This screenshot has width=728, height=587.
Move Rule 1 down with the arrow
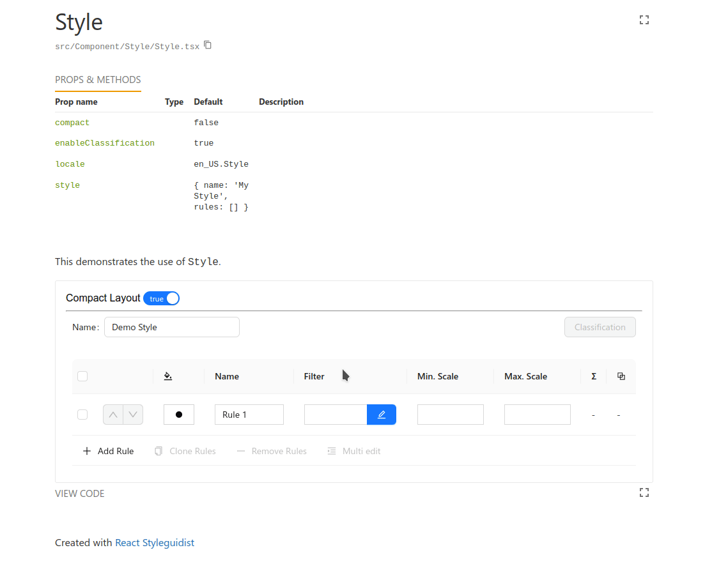pyautogui.click(x=133, y=415)
